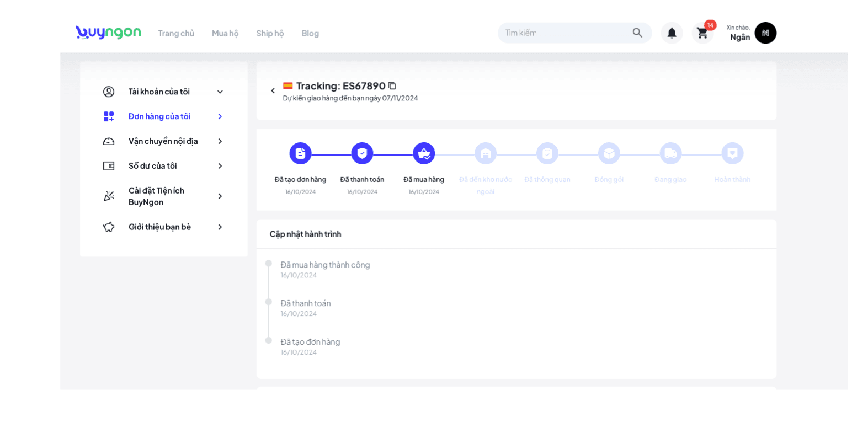Click the Hoàn thành step icon

pos(733,153)
